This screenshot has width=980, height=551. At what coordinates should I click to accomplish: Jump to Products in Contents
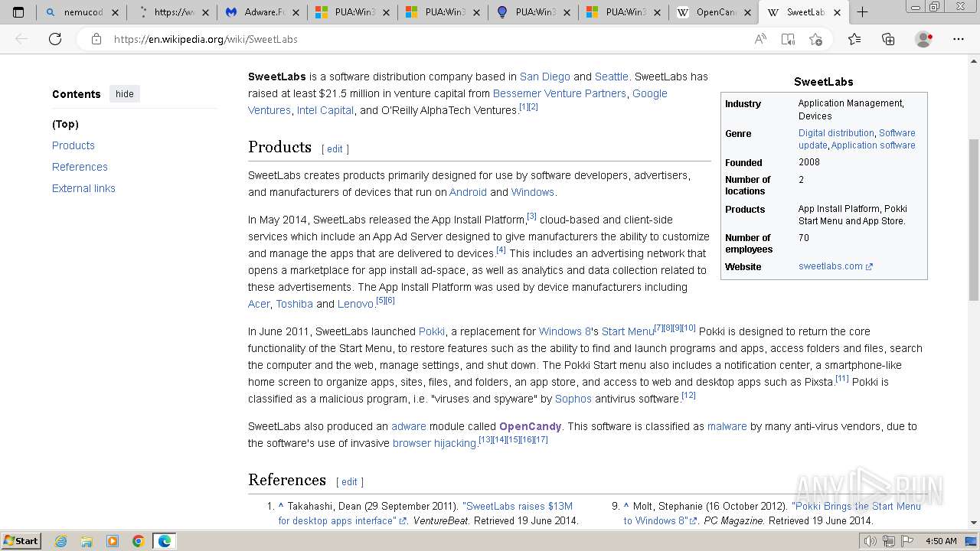coord(73,145)
